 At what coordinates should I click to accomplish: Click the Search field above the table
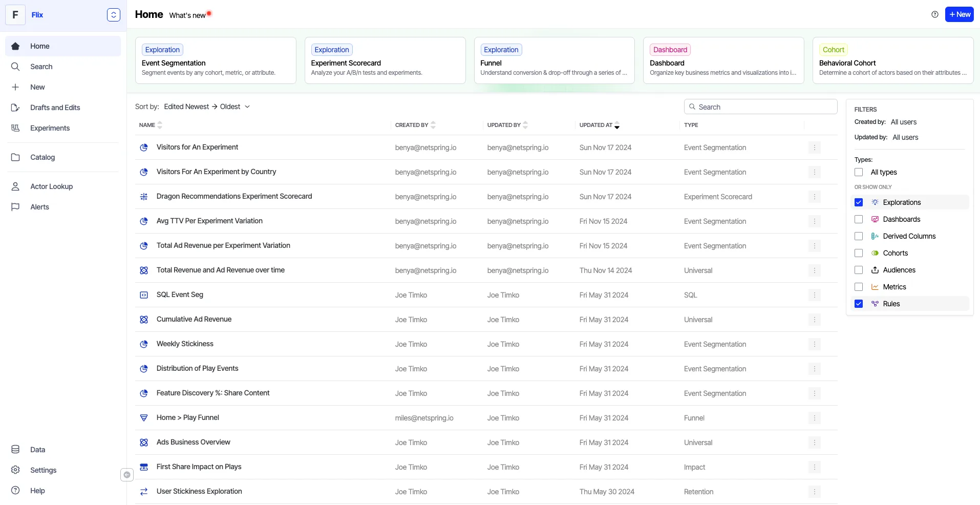click(760, 107)
